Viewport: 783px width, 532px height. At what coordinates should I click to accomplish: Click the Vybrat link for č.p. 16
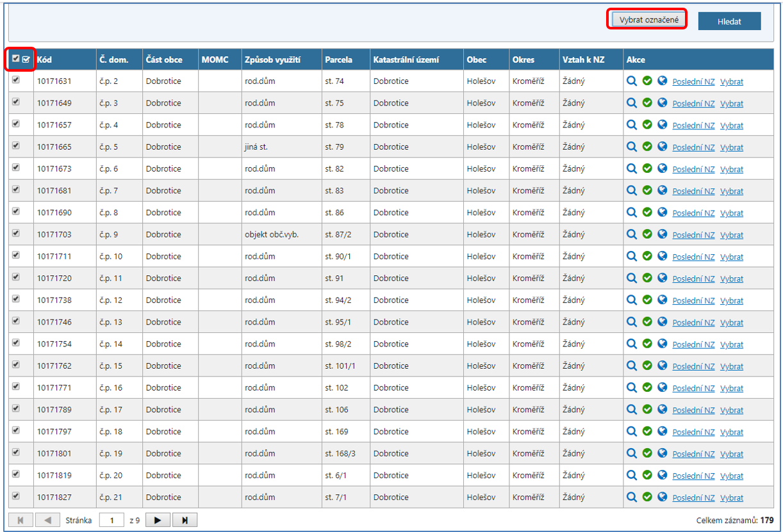732,388
